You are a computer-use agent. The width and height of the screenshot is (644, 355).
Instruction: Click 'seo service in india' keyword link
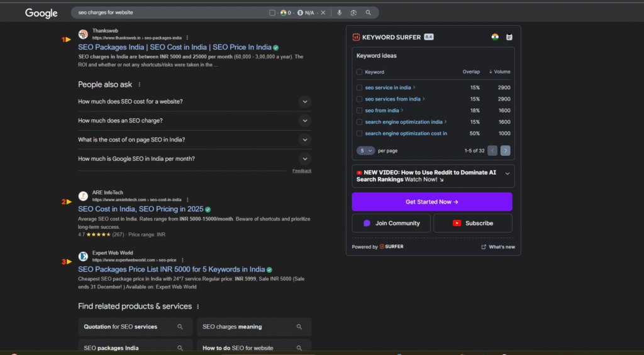(387, 87)
